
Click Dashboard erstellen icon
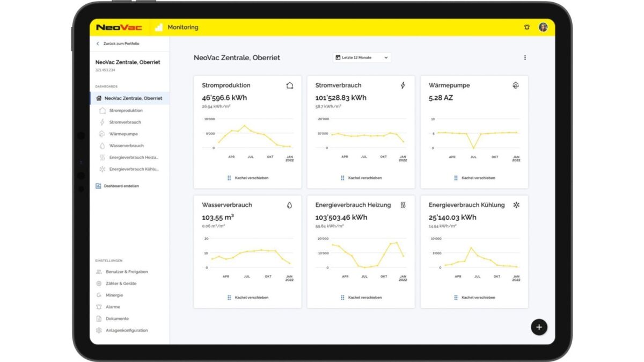(x=98, y=186)
